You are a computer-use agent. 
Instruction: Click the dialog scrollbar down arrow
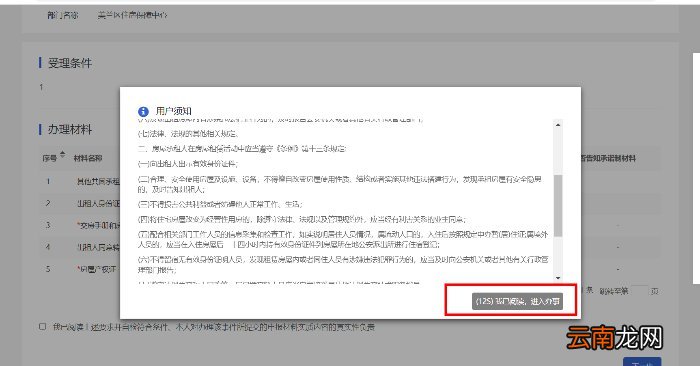(558, 278)
